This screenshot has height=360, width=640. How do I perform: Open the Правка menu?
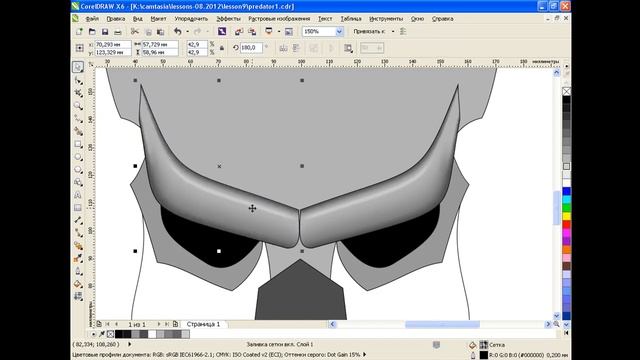click(x=116, y=19)
